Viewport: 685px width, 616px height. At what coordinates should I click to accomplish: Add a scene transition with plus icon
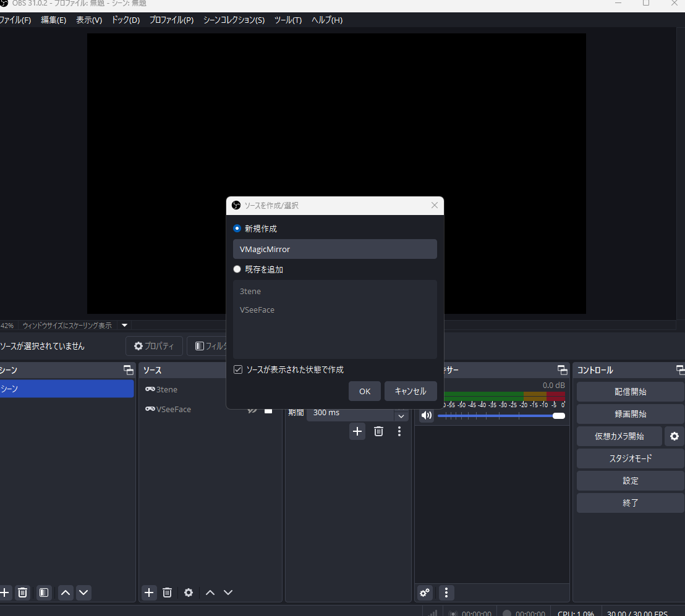(357, 431)
